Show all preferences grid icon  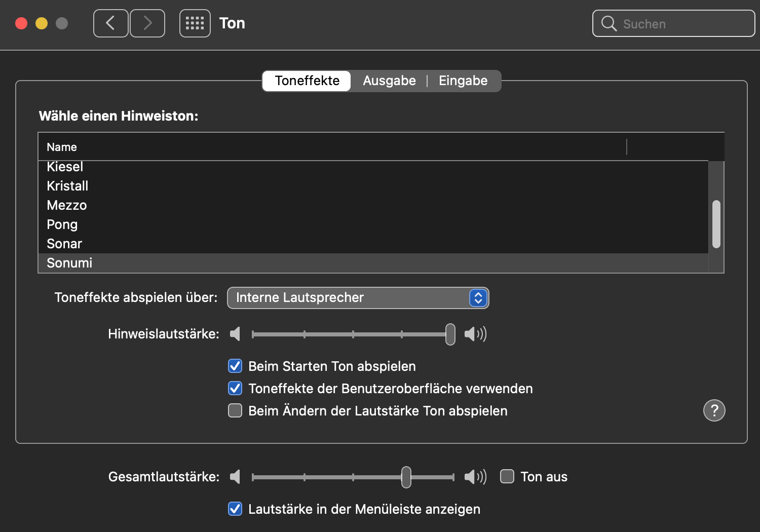click(195, 23)
